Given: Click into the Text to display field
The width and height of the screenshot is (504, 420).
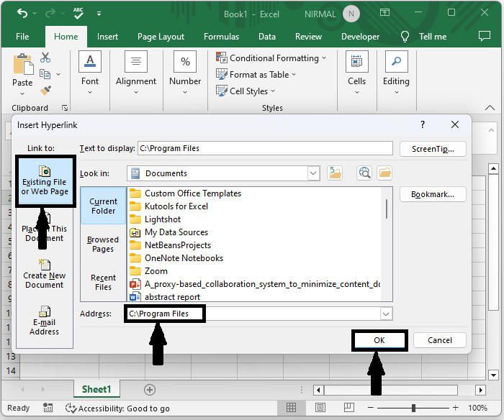Looking at the screenshot, I should pos(264,148).
